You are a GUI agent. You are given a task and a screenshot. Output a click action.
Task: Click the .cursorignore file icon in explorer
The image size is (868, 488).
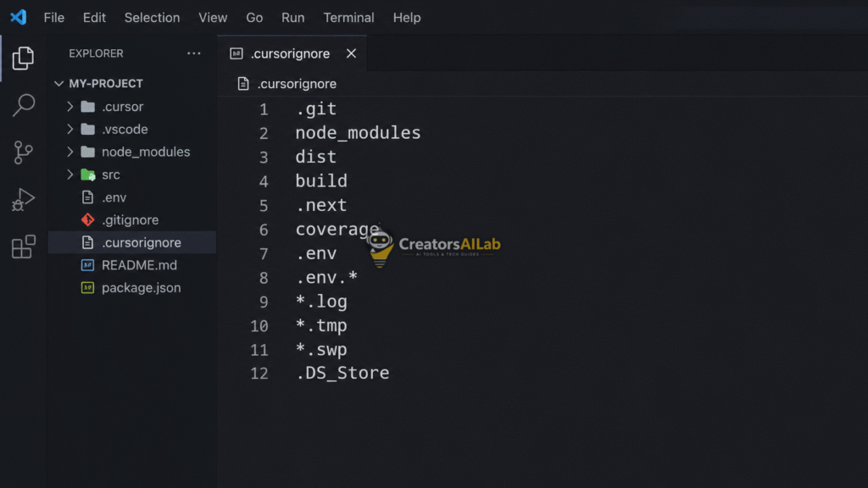click(x=87, y=242)
